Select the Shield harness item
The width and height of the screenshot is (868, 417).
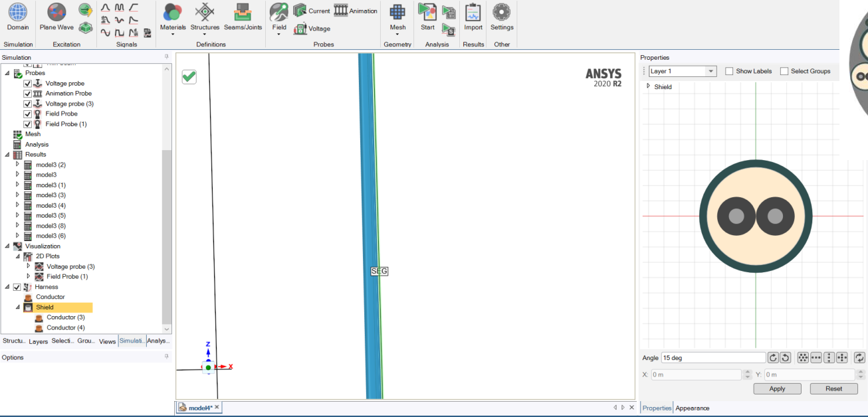tap(57, 307)
